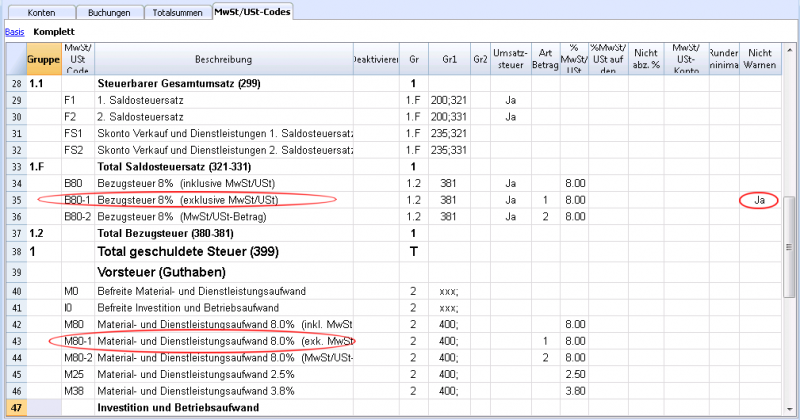Select code cell F2

[78, 117]
